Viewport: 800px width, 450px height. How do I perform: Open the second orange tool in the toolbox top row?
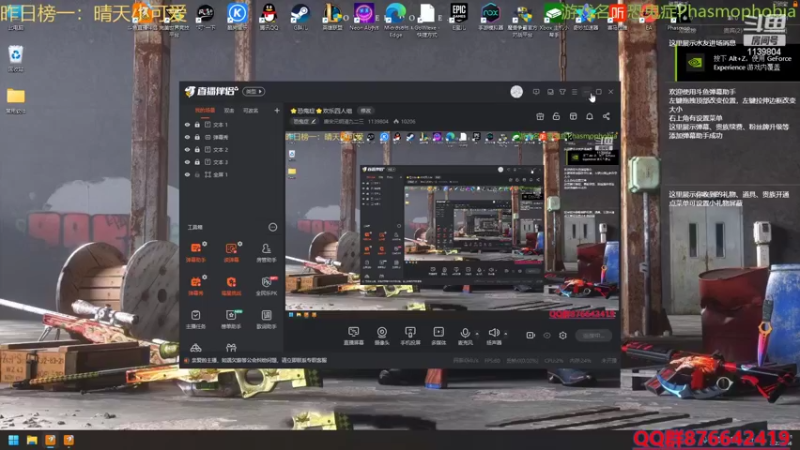tap(231, 253)
